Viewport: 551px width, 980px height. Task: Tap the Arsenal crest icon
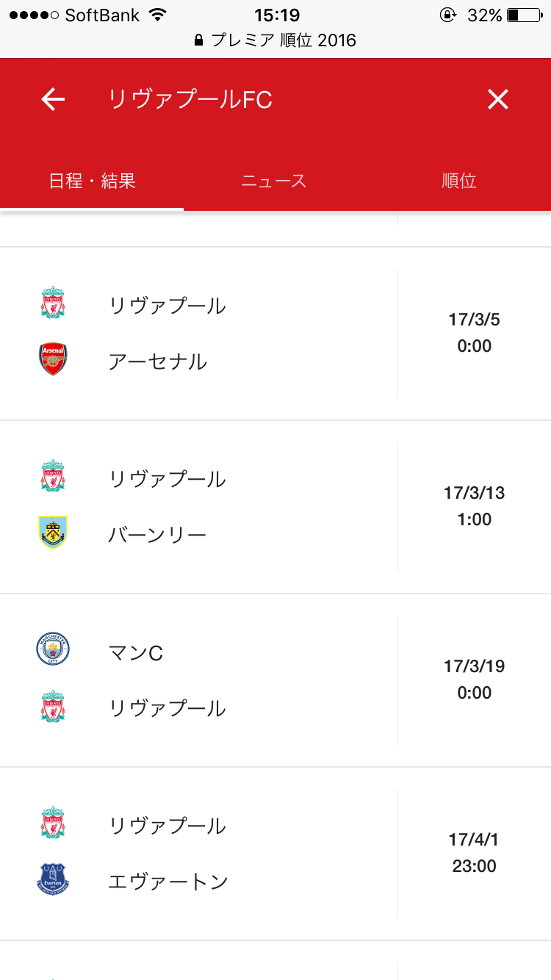(x=53, y=359)
